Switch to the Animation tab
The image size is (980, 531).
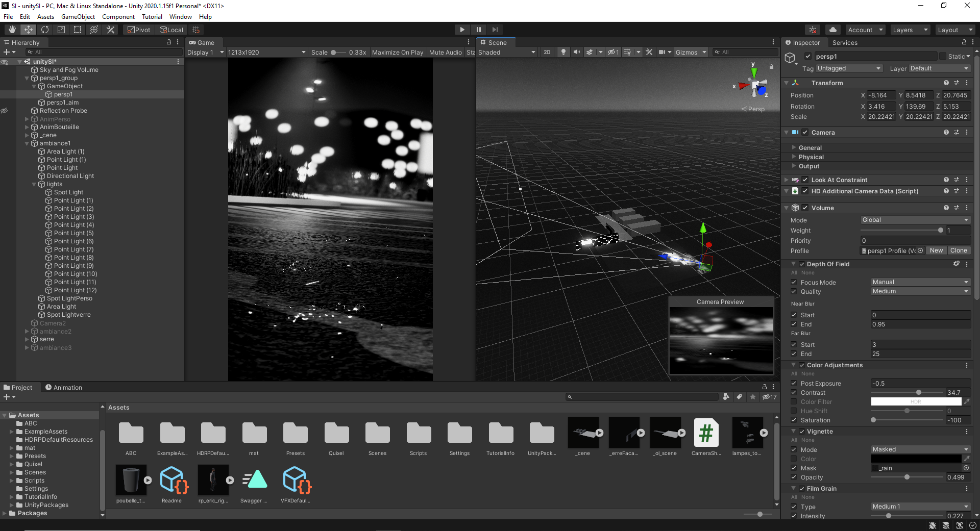[x=63, y=388]
